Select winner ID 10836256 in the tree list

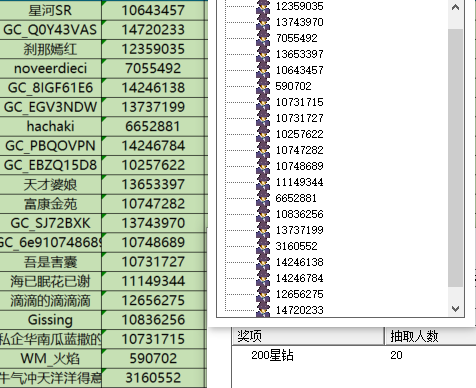pyautogui.click(x=299, y=214)
